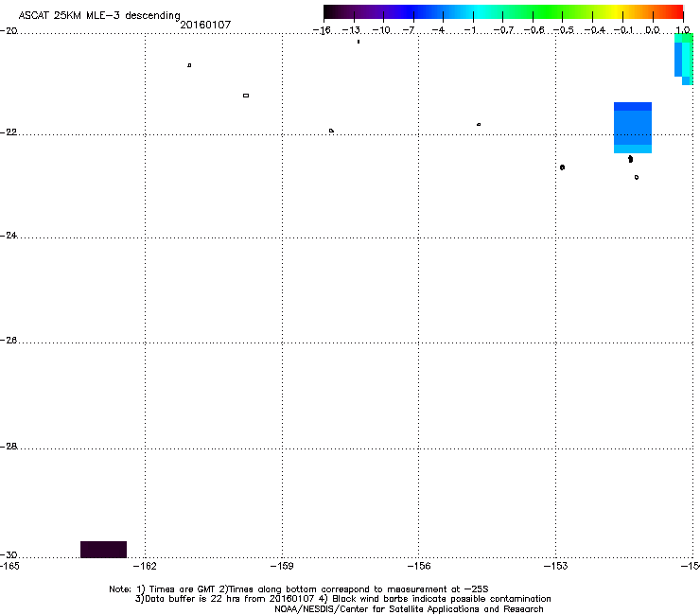Image resolution: width=700 pixels, height=615 pixels.
Task: Click the latitude axis label '-28'
Action: (x=9, y=447)
